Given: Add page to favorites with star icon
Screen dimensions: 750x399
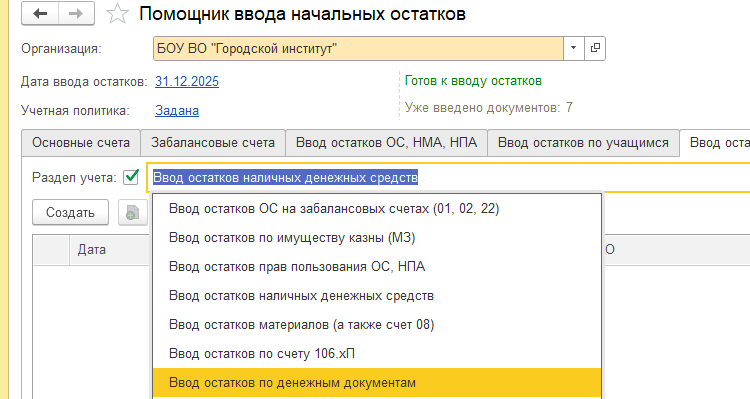Looking at the screenshot, I should (117, 14).
